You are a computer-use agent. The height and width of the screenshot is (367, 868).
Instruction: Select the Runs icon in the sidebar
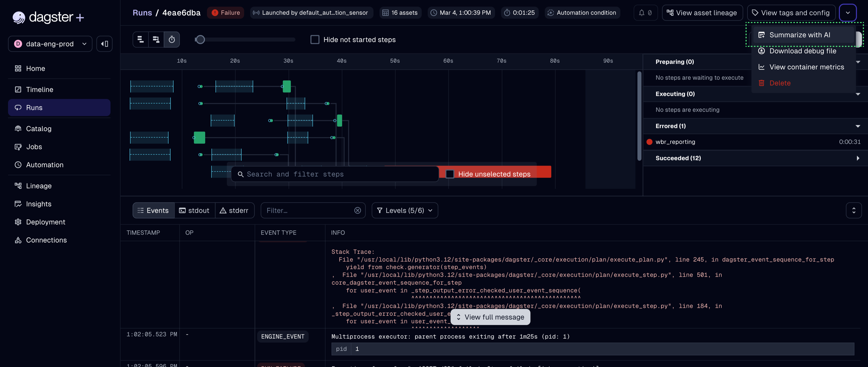point(18,107)
